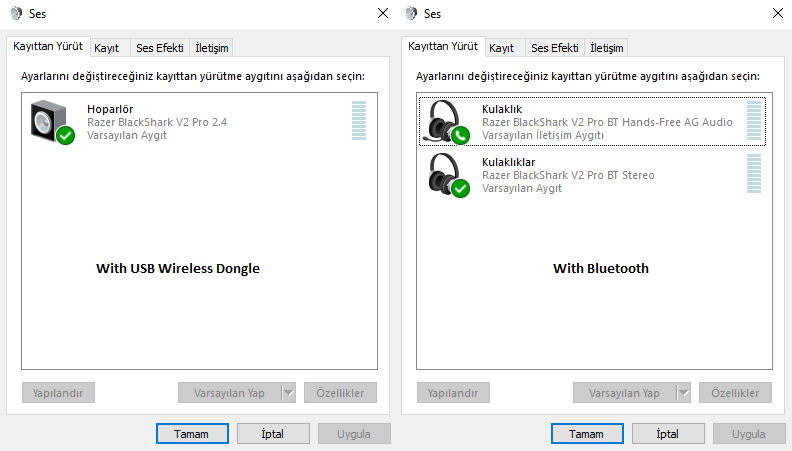The height and width of the screenshot is (451, 792).
Task: Open Ses Efekti tab in right window
Action: click(555, 48)
